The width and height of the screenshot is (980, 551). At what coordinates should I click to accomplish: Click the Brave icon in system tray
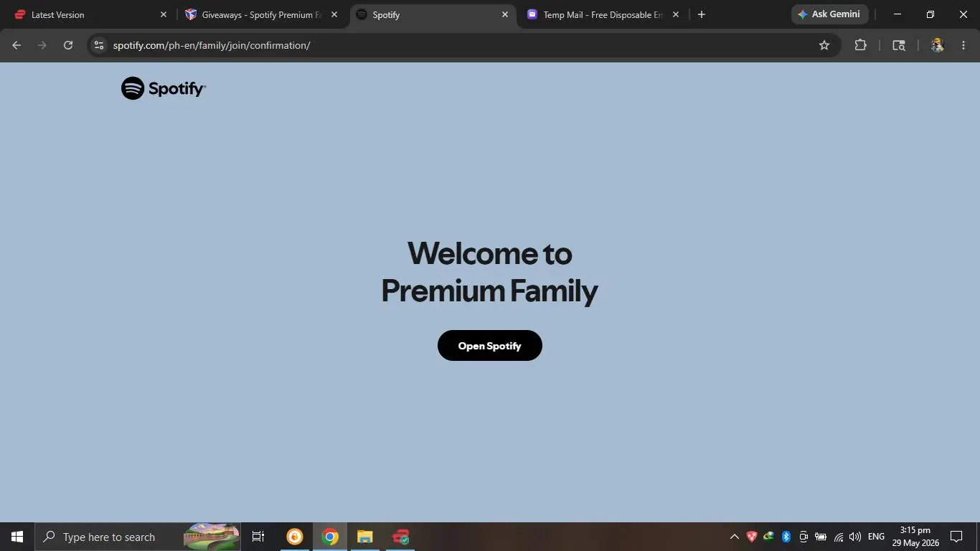point(751,537)
